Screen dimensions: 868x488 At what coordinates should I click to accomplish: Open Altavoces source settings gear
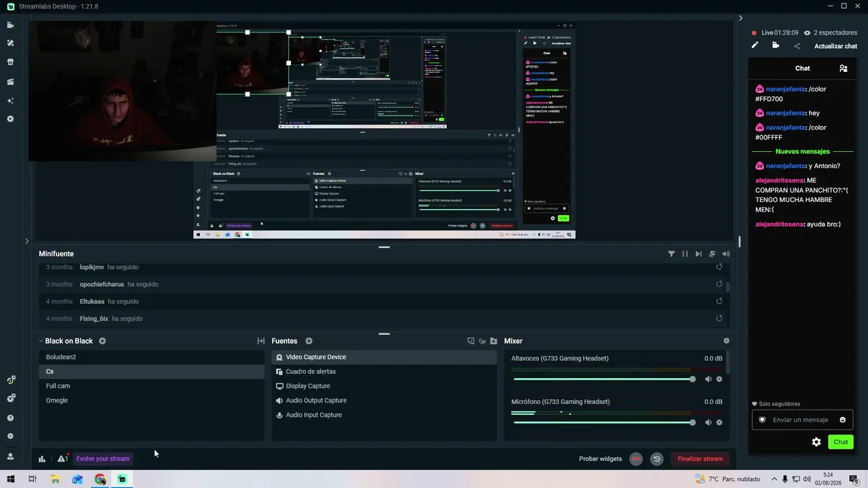[x=719, y=379]
